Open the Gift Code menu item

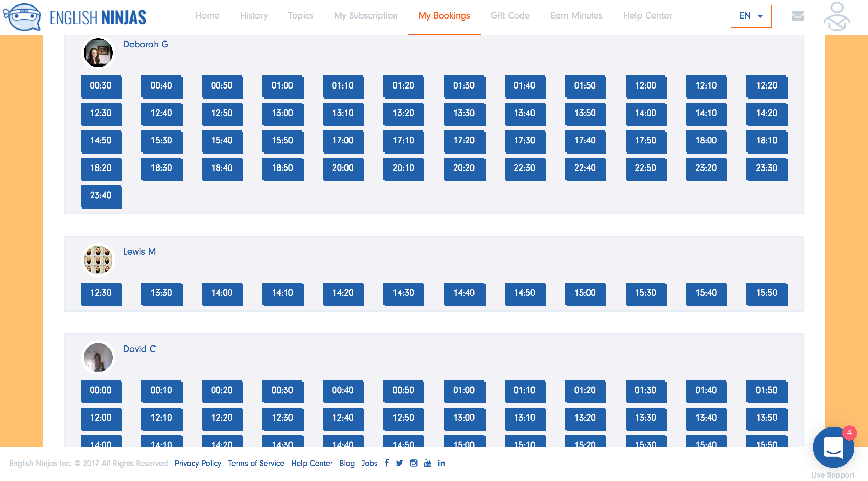click(x=510, y=16)
